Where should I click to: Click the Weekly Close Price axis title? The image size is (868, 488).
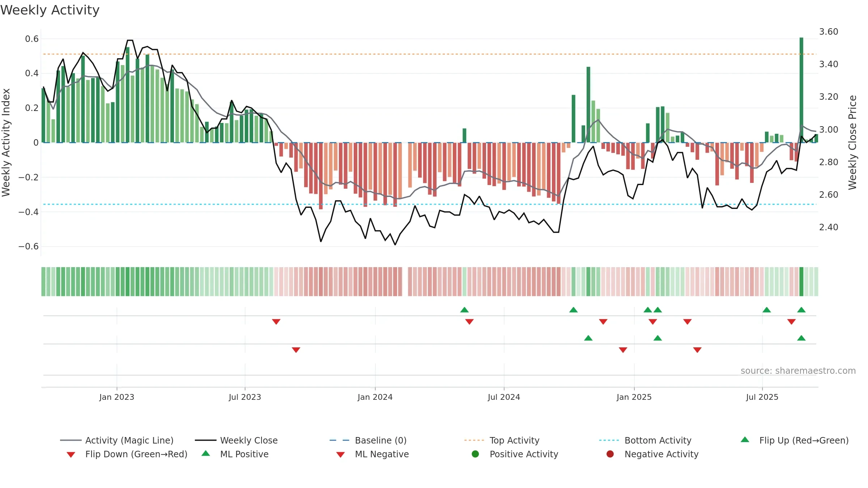pos(852,142)
